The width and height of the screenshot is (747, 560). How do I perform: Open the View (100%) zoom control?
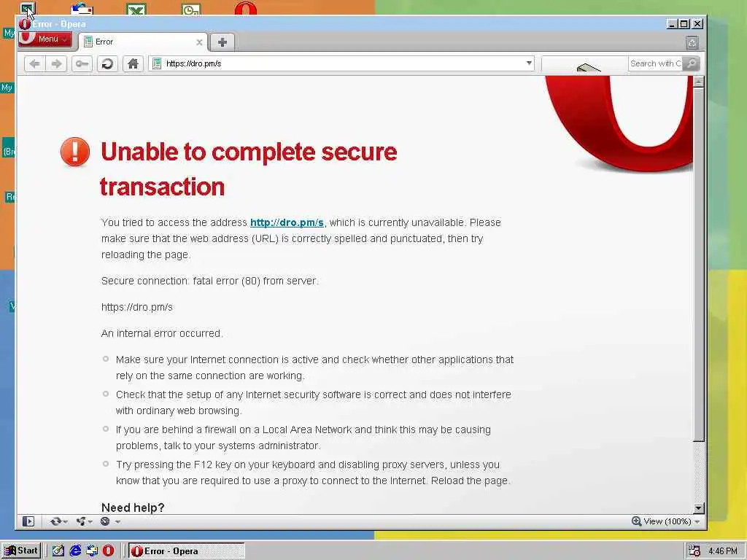[x=665, y=521]
